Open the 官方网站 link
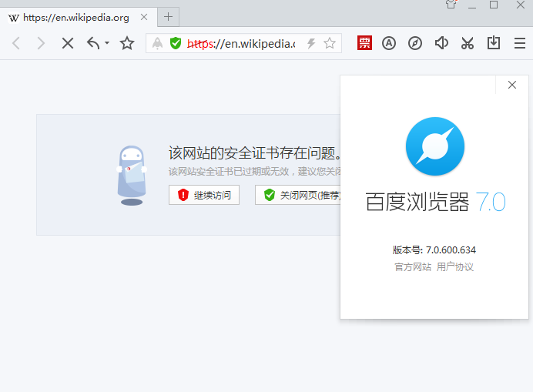 tap(413, 267)
